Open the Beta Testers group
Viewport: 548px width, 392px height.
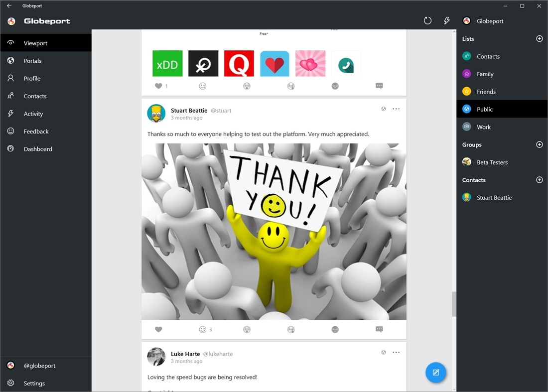click(x=502, y=162)
